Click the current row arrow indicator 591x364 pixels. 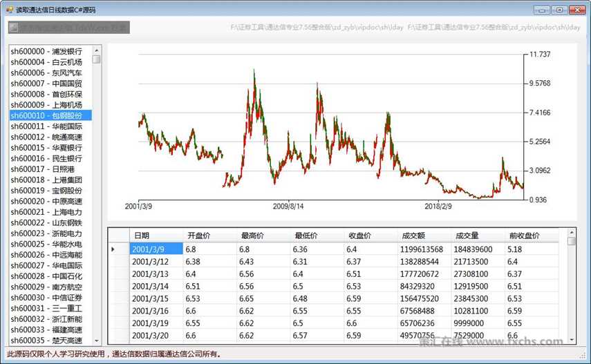point(113,249)
